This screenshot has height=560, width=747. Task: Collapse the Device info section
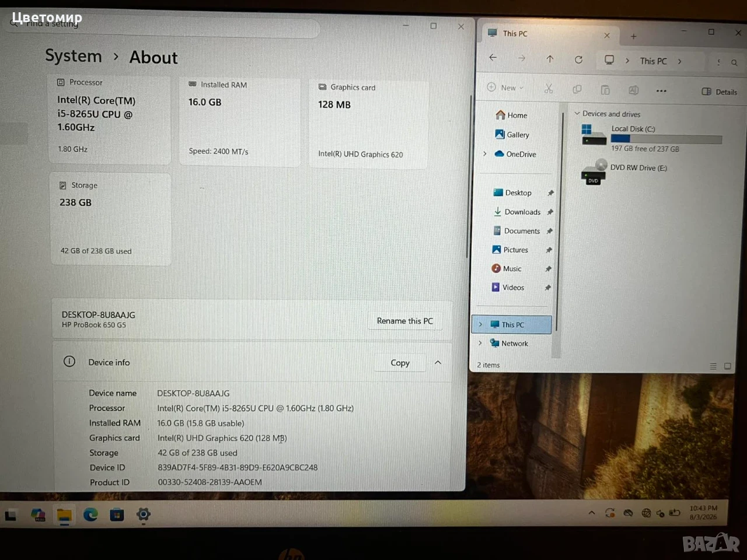click(438, 362)
